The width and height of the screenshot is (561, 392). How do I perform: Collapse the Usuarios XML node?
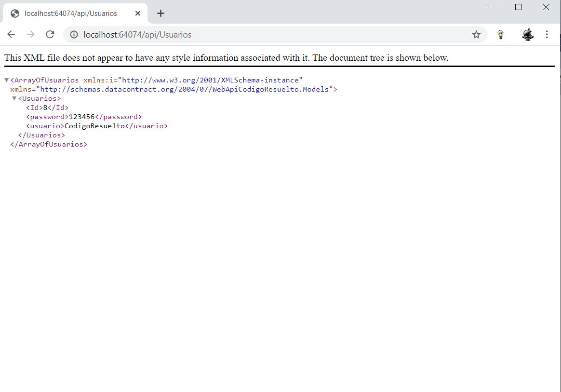[14, 98]
